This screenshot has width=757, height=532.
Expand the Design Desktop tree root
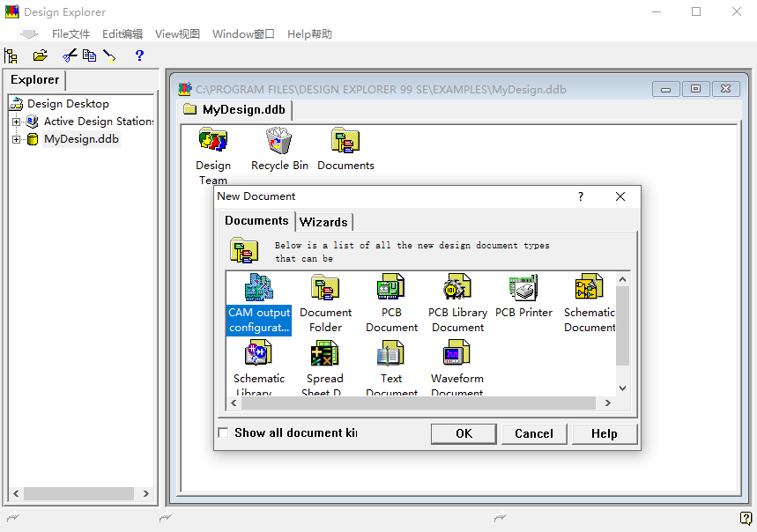coord(16,104)
